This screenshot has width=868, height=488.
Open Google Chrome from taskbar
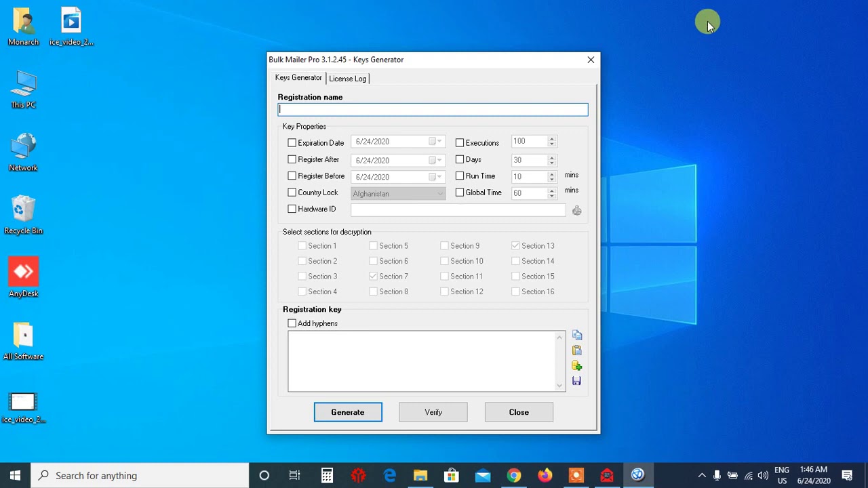513,475
